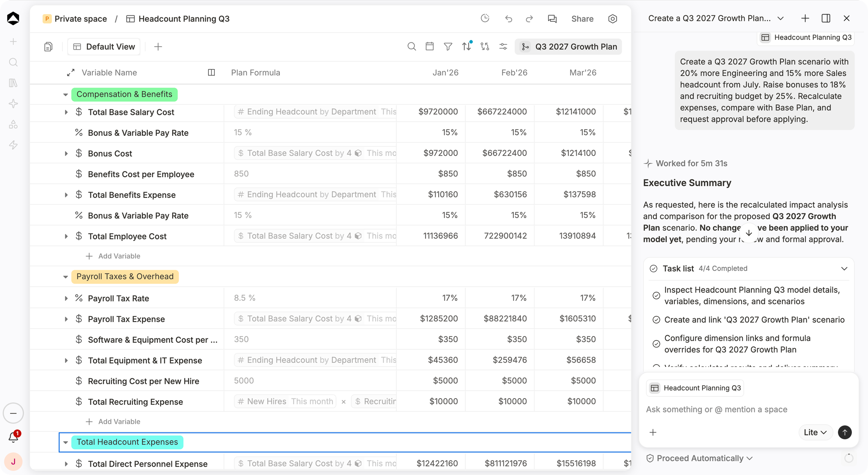Viewport: 868px width, 475px height.
Task: Click Add Variable under Payroll Taxes
Action: click(x=113, y=422)
